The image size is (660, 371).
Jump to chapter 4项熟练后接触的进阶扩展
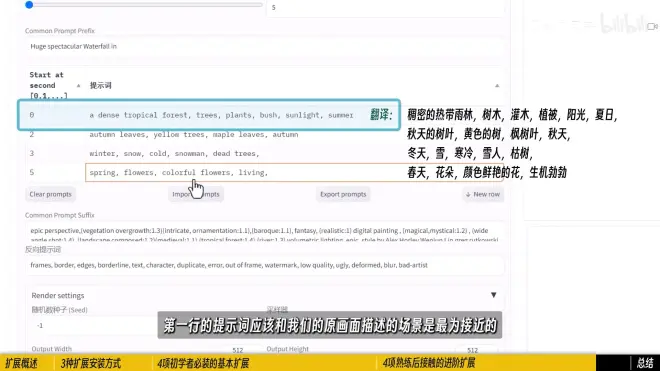[x=428, y=363]
